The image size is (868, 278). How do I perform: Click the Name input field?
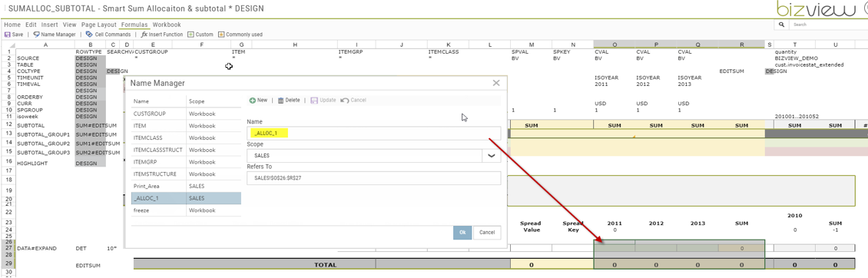pos(373,134)
